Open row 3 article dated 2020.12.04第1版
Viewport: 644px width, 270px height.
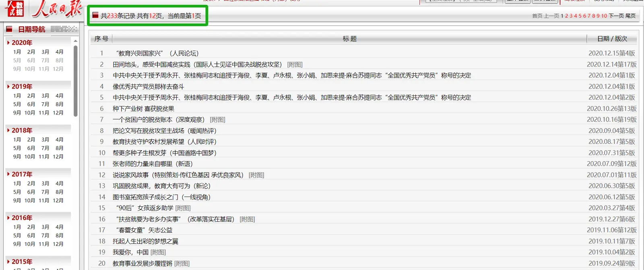click(292, 75)
